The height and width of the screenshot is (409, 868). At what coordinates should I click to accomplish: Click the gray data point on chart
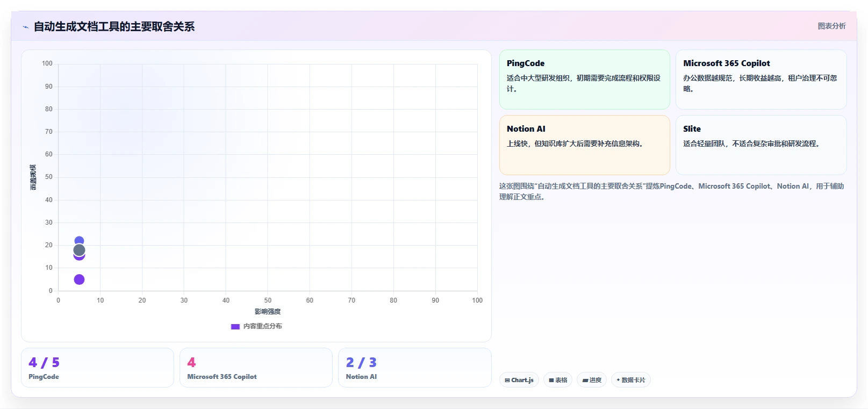[79, 250]
